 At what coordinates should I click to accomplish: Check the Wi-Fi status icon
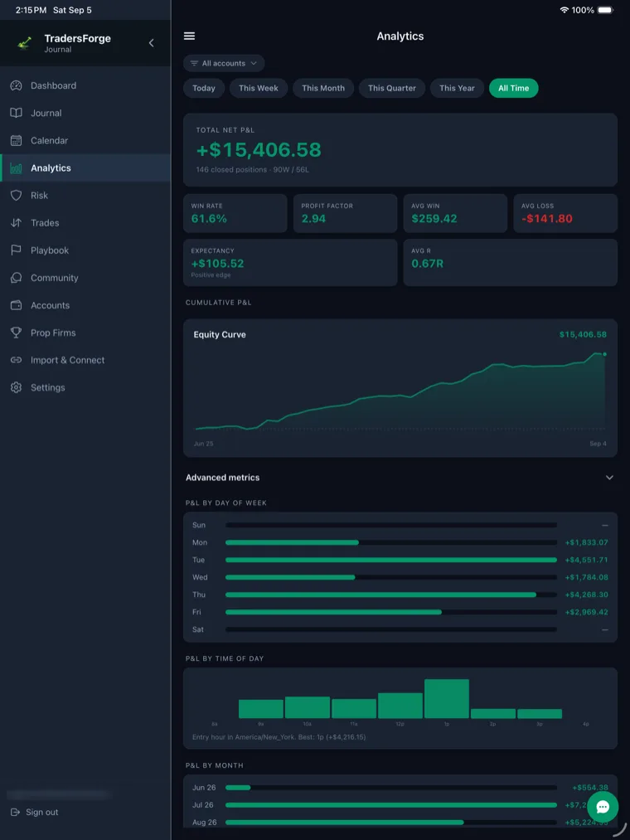[564, 10]
